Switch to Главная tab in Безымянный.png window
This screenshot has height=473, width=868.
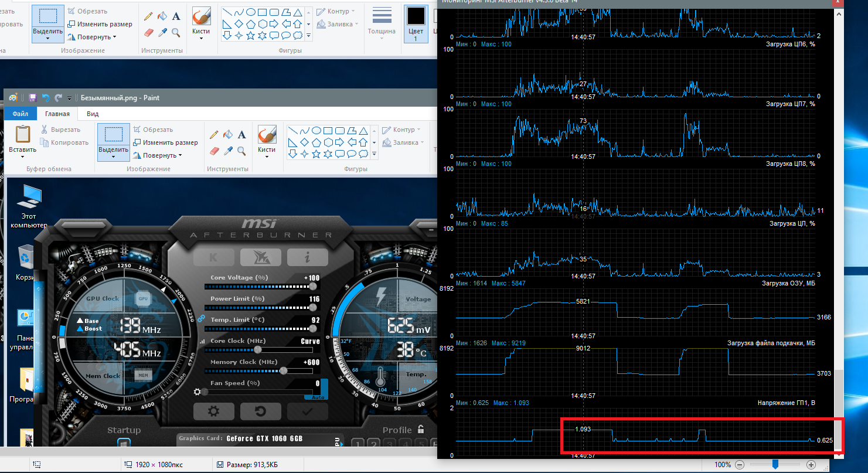[57, 114]
